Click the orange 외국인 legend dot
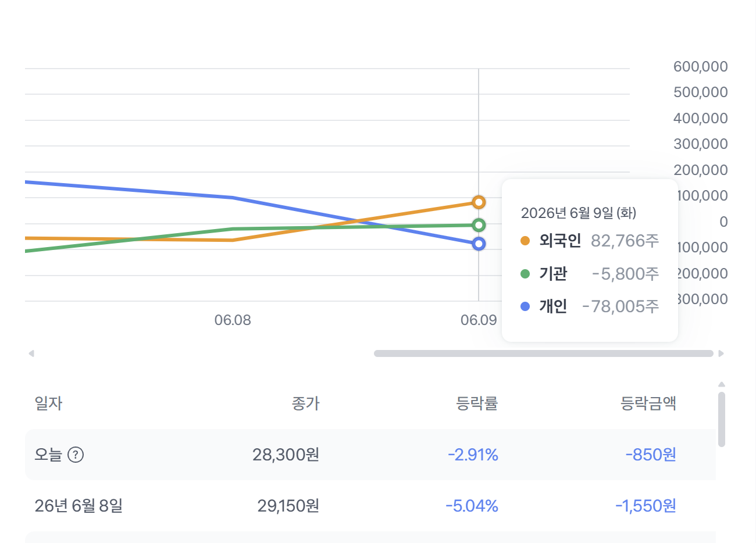Viewport: 756px width, 543px height. [525, 241]
